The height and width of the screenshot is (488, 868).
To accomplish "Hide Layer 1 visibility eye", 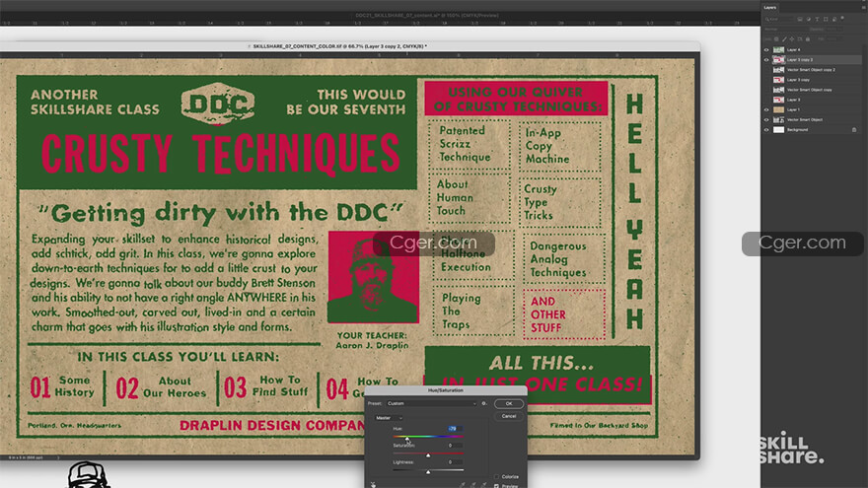I will pos(766,109).
